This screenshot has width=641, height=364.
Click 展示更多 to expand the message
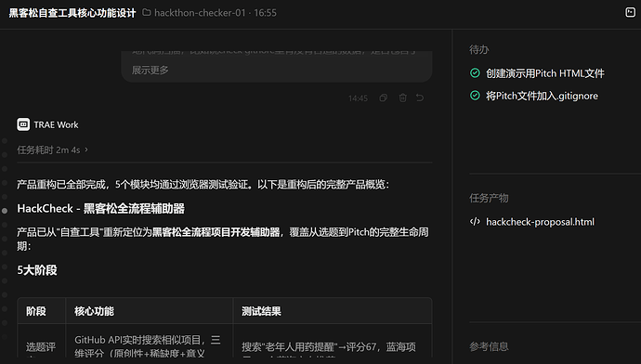coord(150,70)
